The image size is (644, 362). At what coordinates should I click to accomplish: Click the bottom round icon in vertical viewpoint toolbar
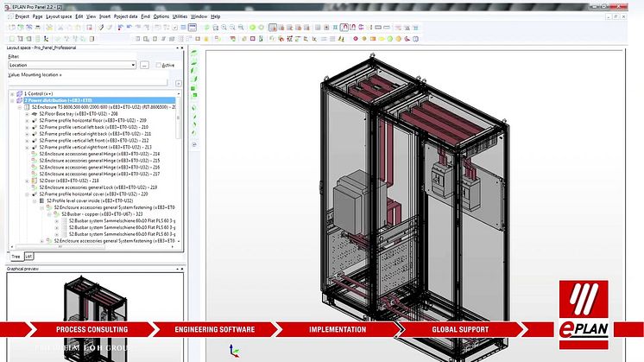pyautogui.click(x=194, y=144)
